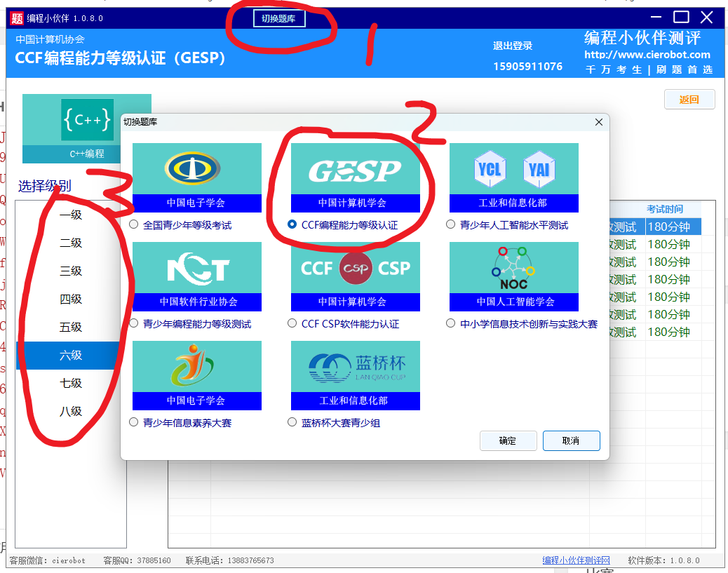The width and height of the screenshot is (728, 573).
Task: Minimize the 编程小伙伴 window
Action: click(x=656, y=17)
